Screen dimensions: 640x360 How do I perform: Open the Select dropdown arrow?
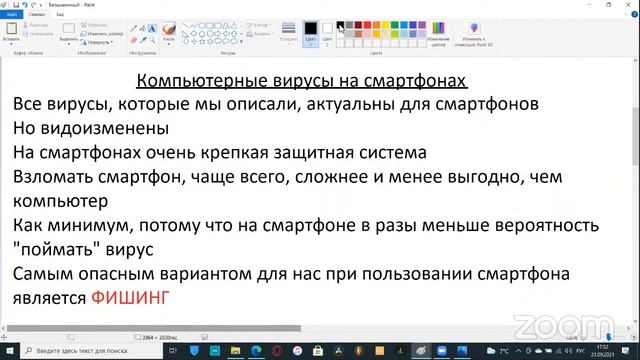pyautogui.click(x=69, y=43)
